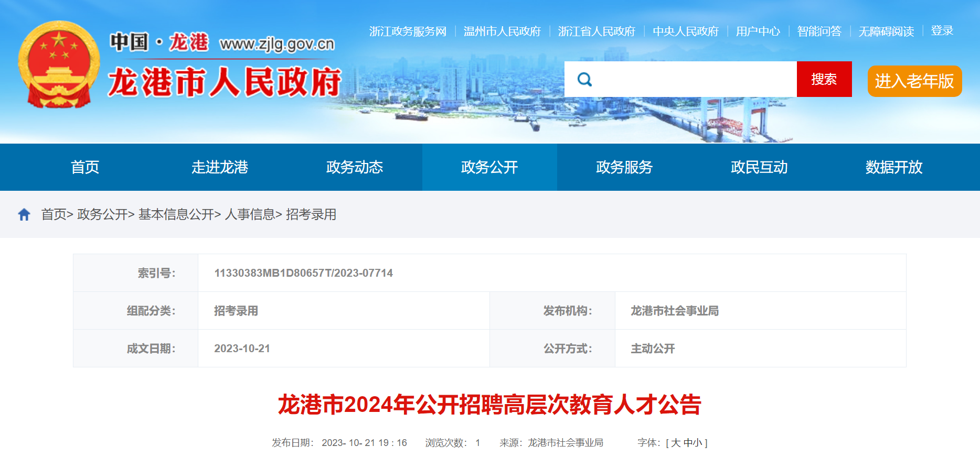Go to 招考录用 in breadcrumb
Viewport: 980px width, 457px height.
[x=311, y=214]
